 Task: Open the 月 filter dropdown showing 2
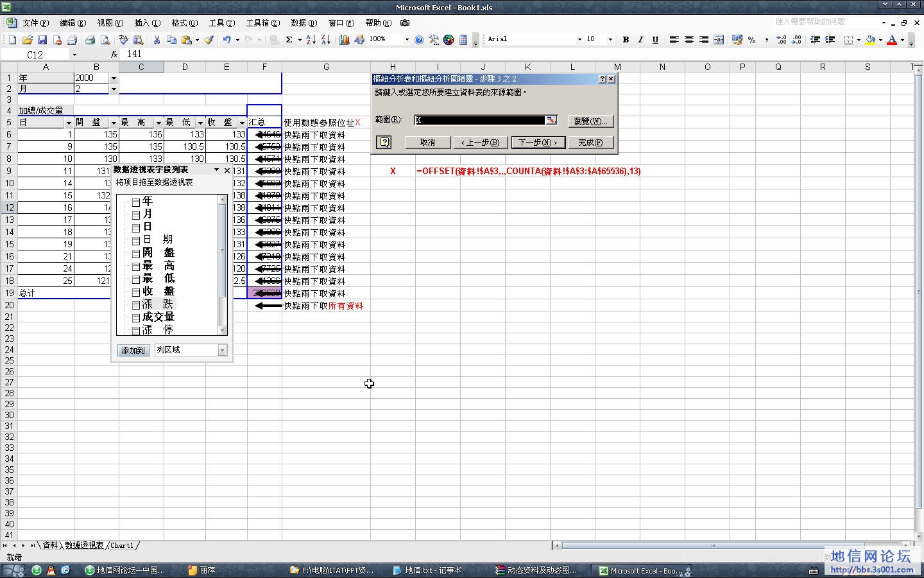coord(114,89)
